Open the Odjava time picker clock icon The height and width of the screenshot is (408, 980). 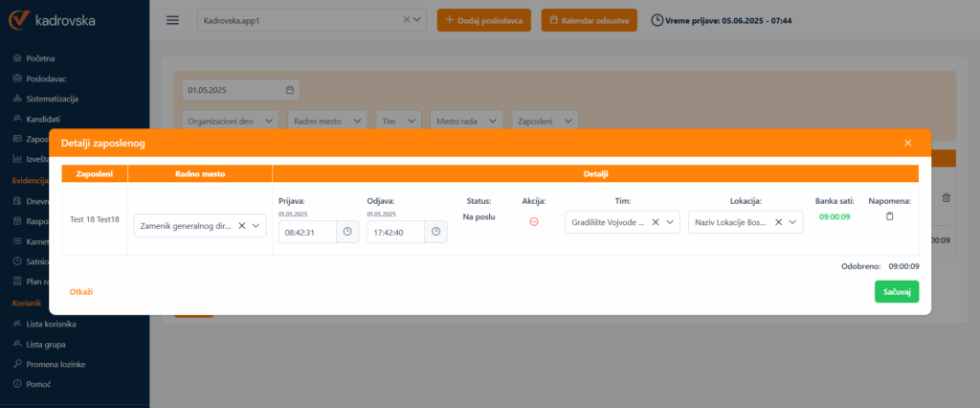(435, 232)
